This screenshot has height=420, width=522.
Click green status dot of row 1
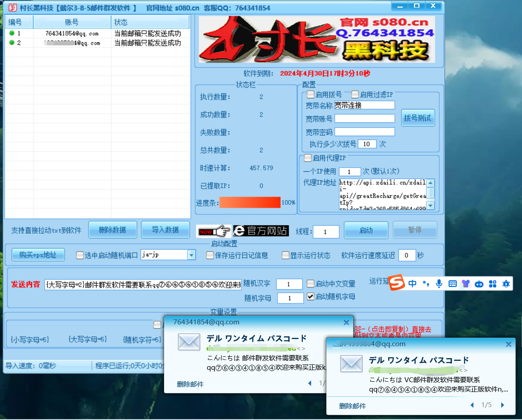coord(12,33)
